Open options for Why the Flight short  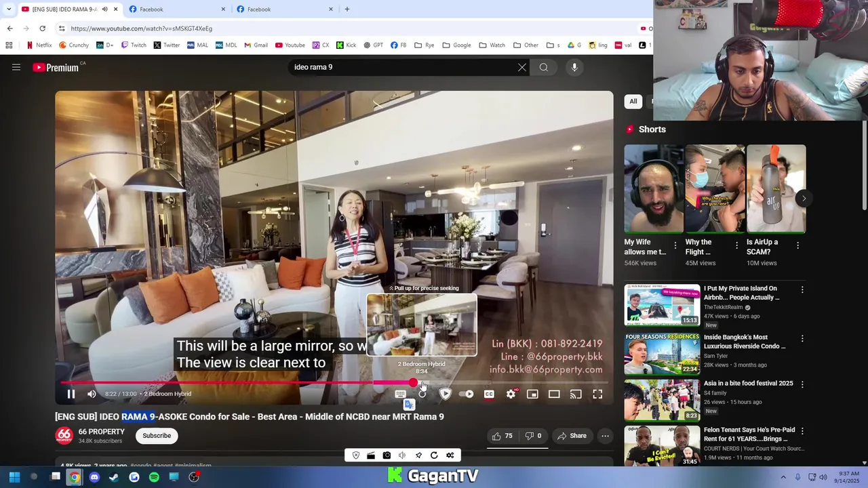pos(736,245)
